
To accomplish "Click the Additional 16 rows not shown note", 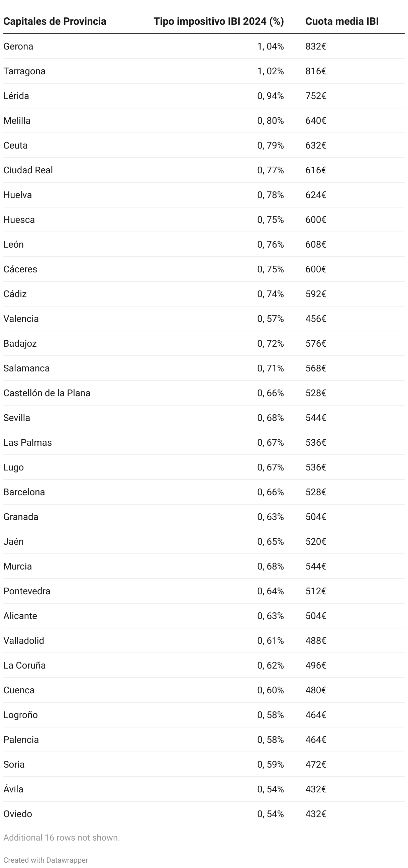I will (x=62, y=837).
